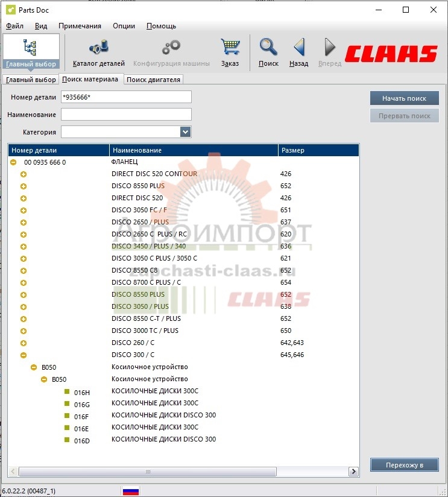
Task: Switch to Поиск материала tab
Action: (x=90, y=79)
